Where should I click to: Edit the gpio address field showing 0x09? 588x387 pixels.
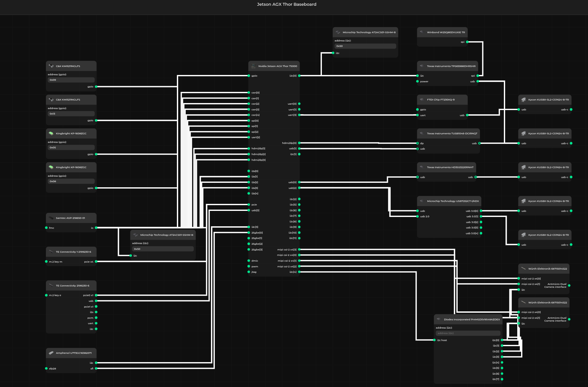pos(71,80)
